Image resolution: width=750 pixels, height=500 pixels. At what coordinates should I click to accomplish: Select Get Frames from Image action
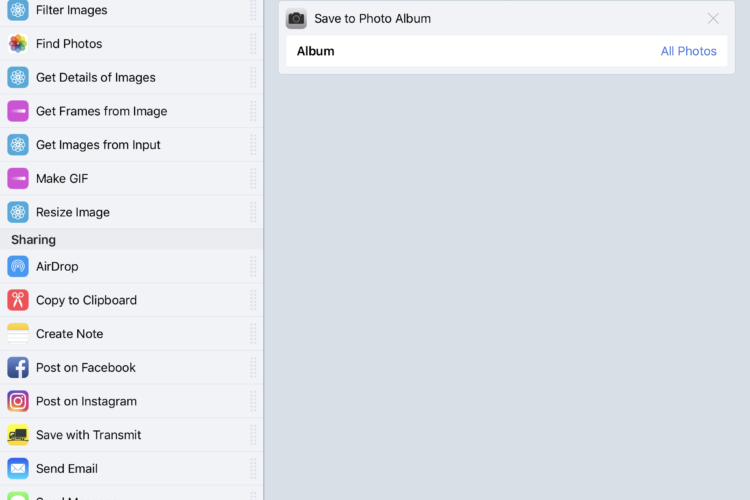[131, 111]
